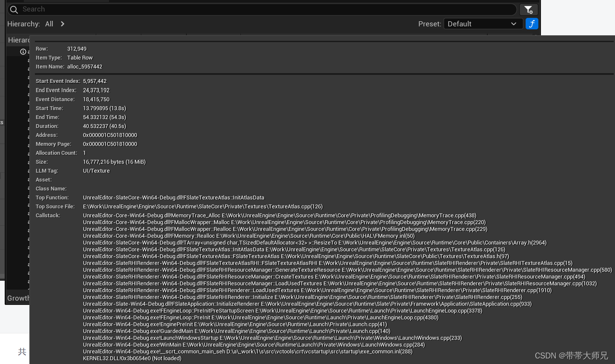Select the Allocation Count value 1

(84, 153)
